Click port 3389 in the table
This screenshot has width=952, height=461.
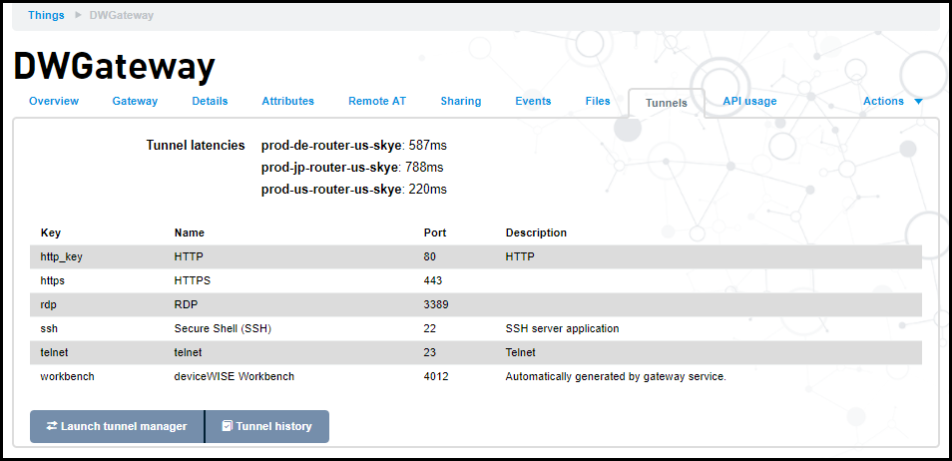click(436, 305)
